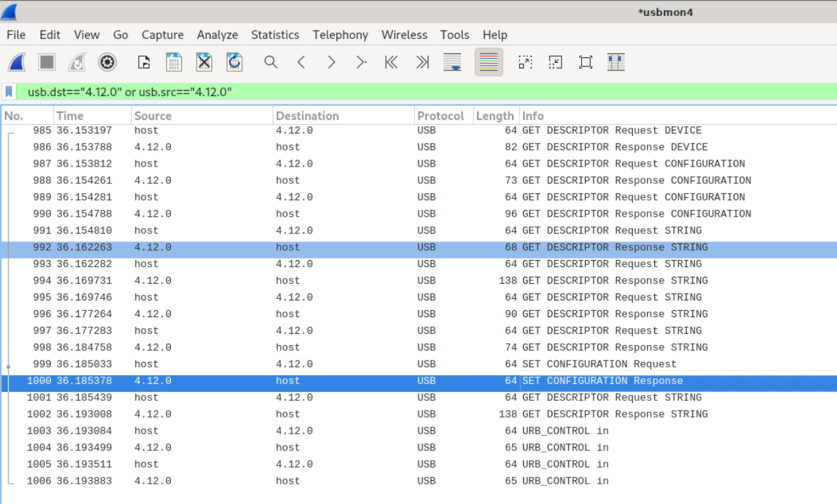
Task: Sort by the Protocol column header
Action: [x=440, y=116]
